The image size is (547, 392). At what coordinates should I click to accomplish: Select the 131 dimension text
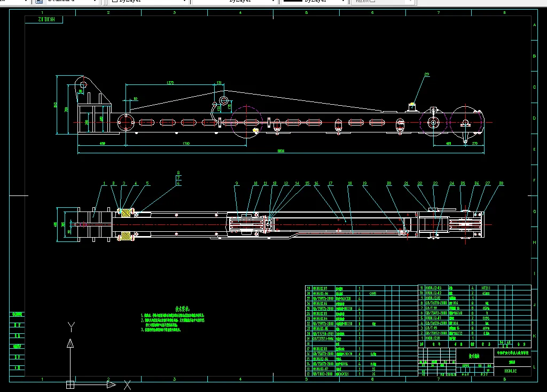(219, 83)
